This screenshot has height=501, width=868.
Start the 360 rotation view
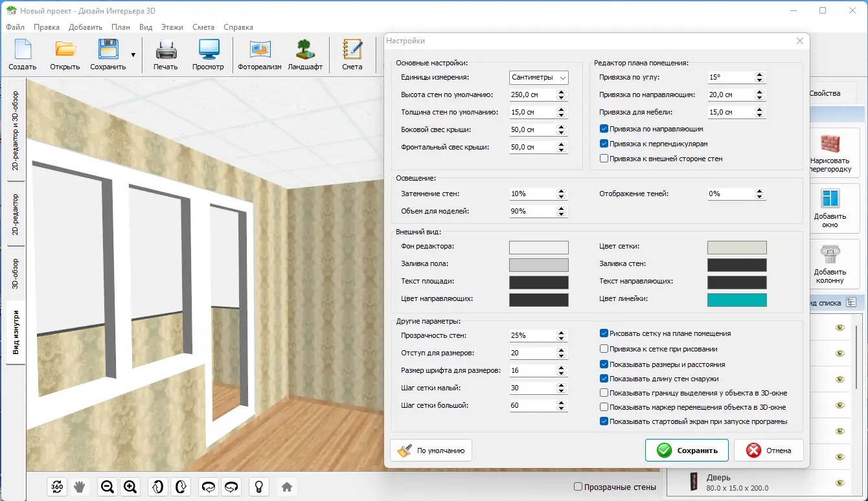[x=57, y=486]
